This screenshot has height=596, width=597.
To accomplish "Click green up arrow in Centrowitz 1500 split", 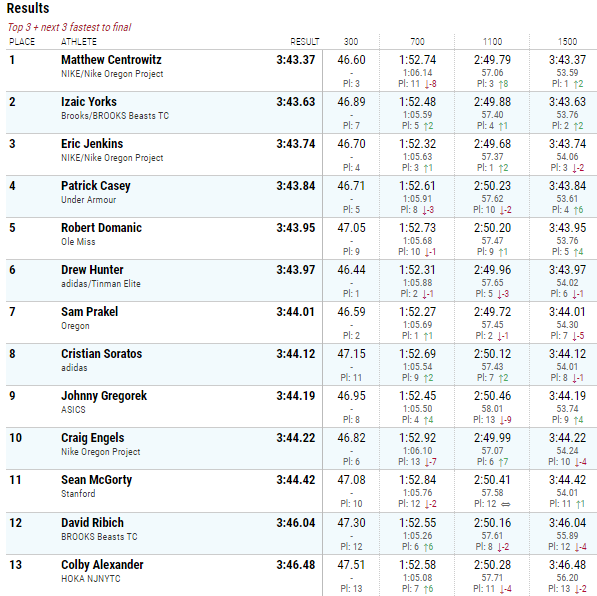I will [x=576, y=84].
